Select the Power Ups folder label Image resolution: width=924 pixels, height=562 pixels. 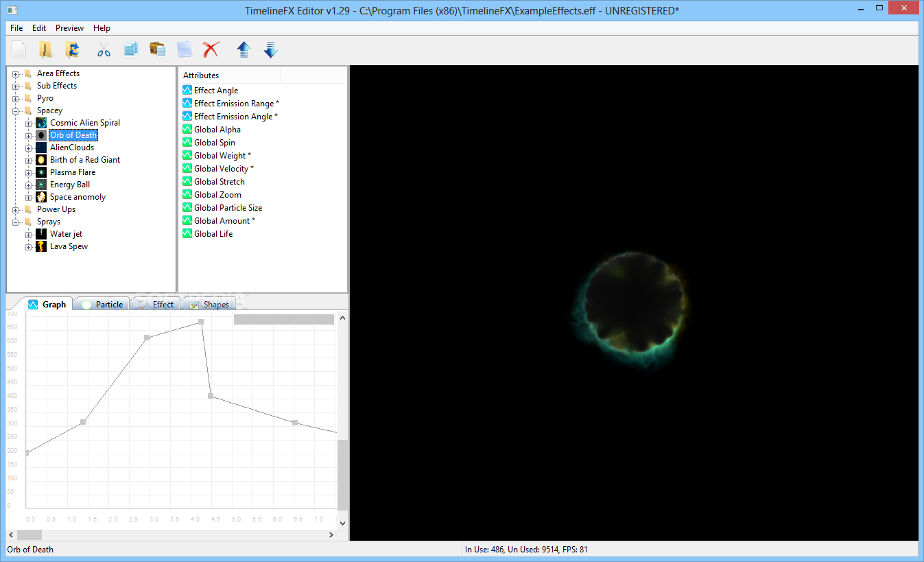tap(56, 209)
